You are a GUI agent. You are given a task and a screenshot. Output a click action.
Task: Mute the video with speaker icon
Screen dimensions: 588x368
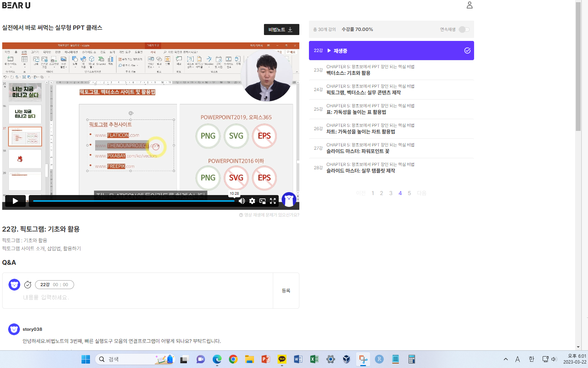pos(242,201)
